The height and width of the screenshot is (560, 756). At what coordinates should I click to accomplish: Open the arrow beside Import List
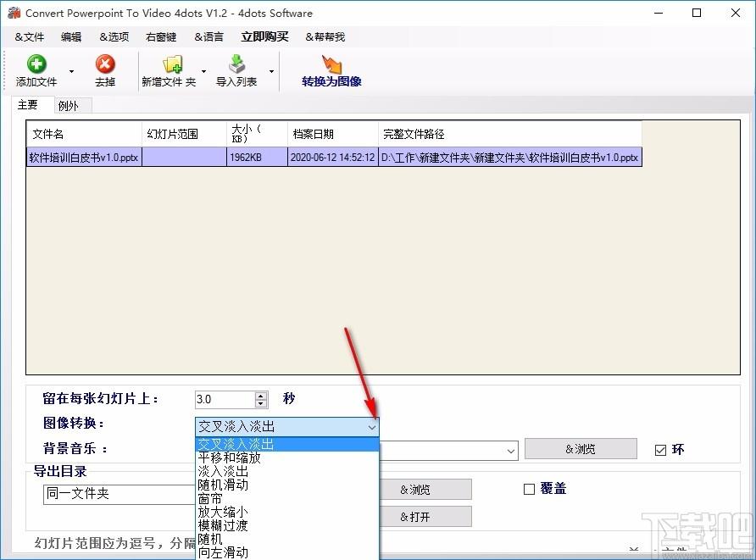click(x=271, y=71)
